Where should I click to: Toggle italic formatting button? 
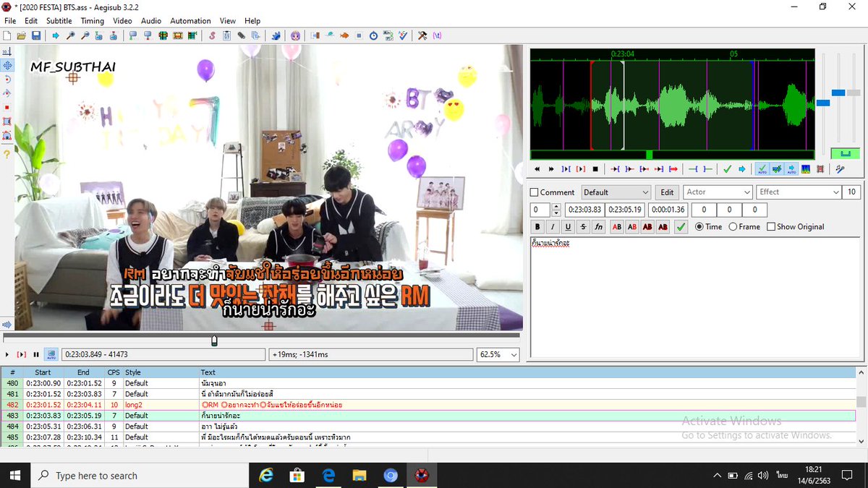tap(553, 227)
